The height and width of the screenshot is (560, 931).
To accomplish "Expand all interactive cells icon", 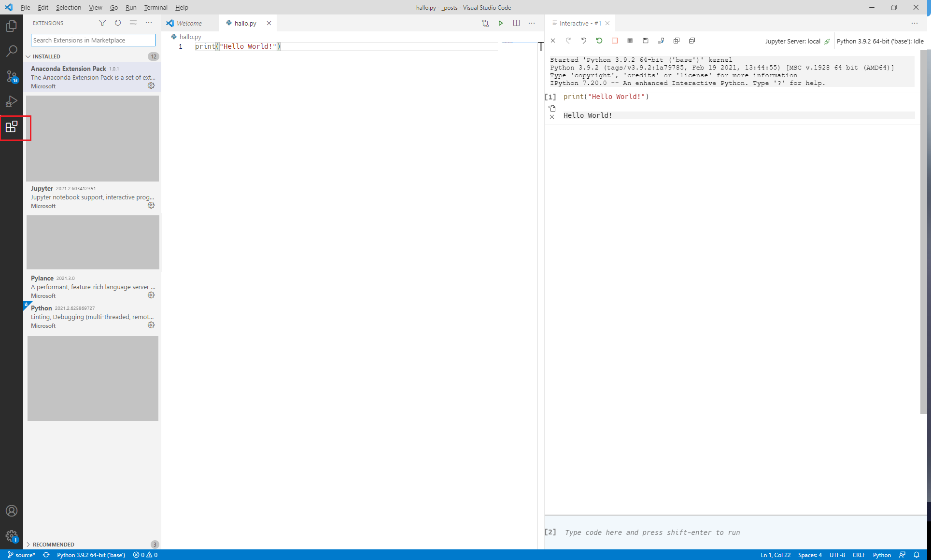I will pyautogui.click(x=677, y=41).
